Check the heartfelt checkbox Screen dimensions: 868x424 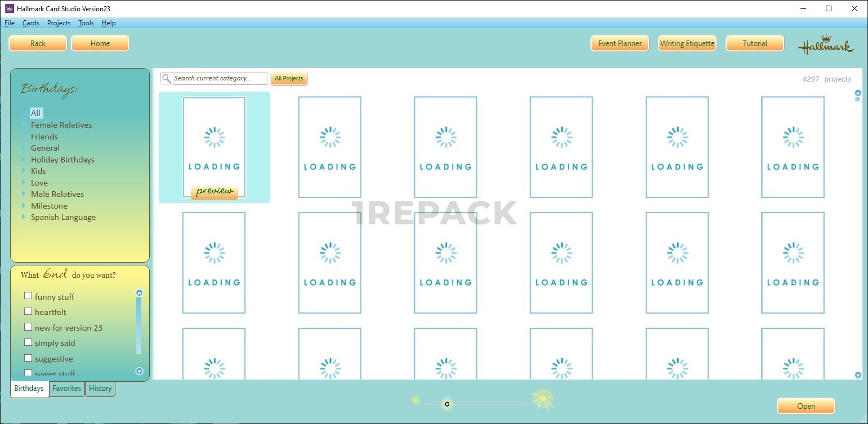28,311
